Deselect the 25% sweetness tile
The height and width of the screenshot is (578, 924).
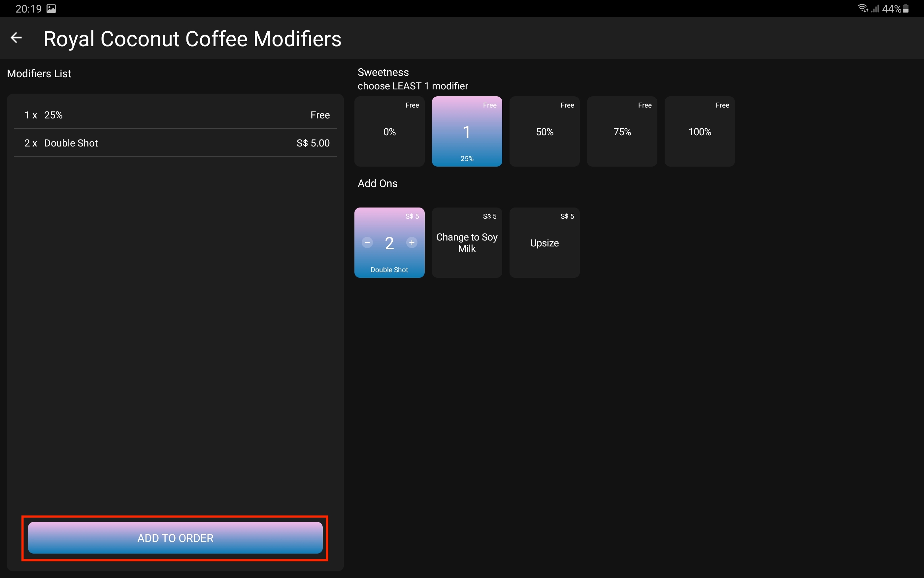coord(467,132)
